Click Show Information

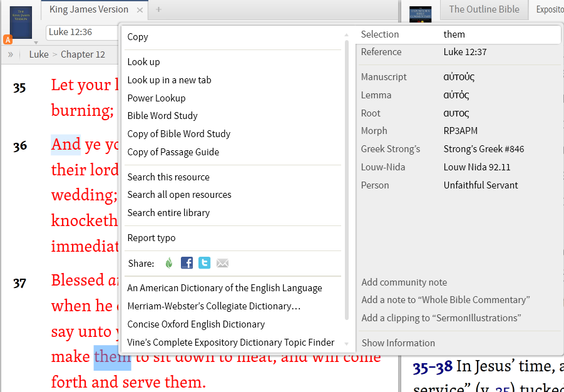tap(398, 343)
